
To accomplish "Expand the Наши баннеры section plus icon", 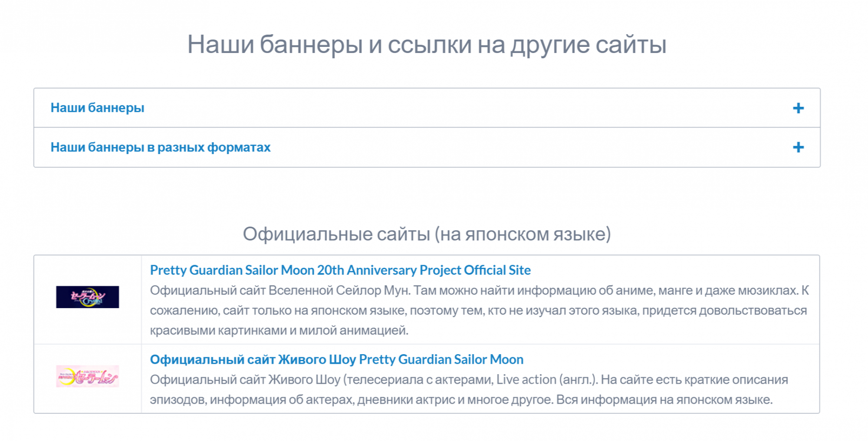I will [x=798, y=108].
